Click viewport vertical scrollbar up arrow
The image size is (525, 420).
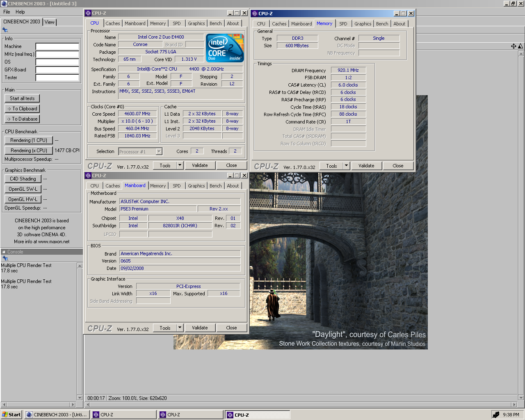521,54
